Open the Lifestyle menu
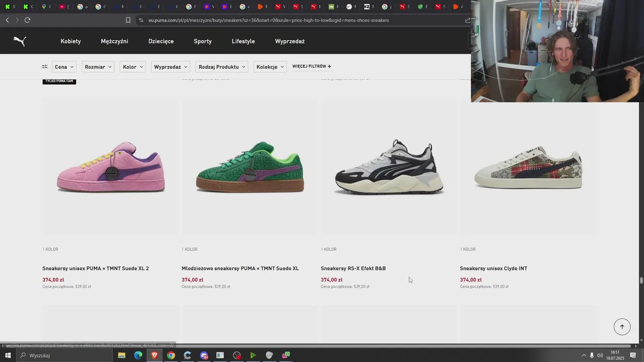This screenshot has height=362, width=644. click(243, 41)
